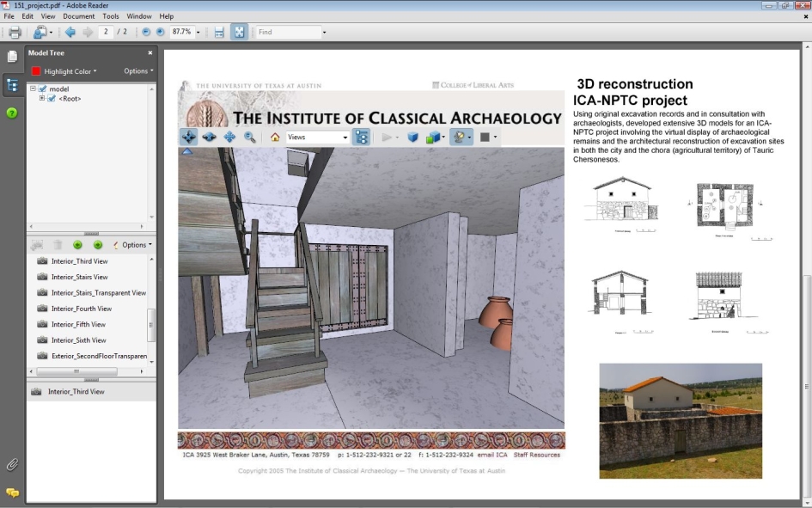Select the 3D Spin tool
812x508 pixels.
(209, 137)
